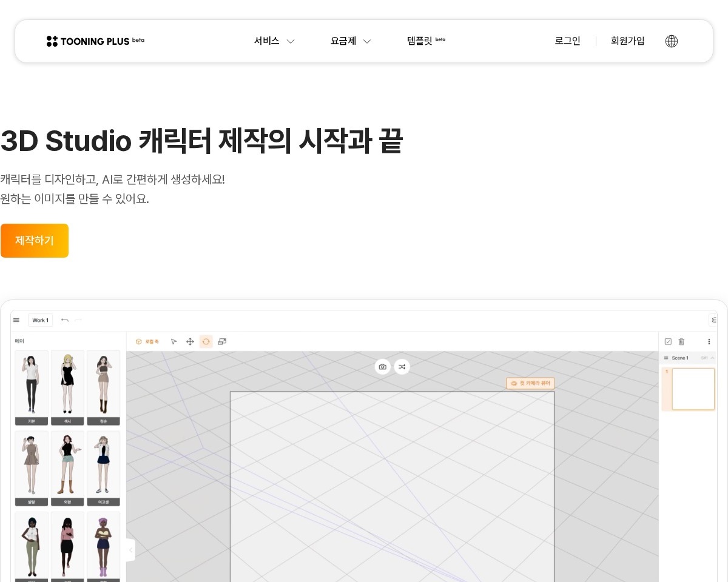Click the orange 제작하기 button
This screenshot has width=728, height=582.
click(x=35, y=241)
